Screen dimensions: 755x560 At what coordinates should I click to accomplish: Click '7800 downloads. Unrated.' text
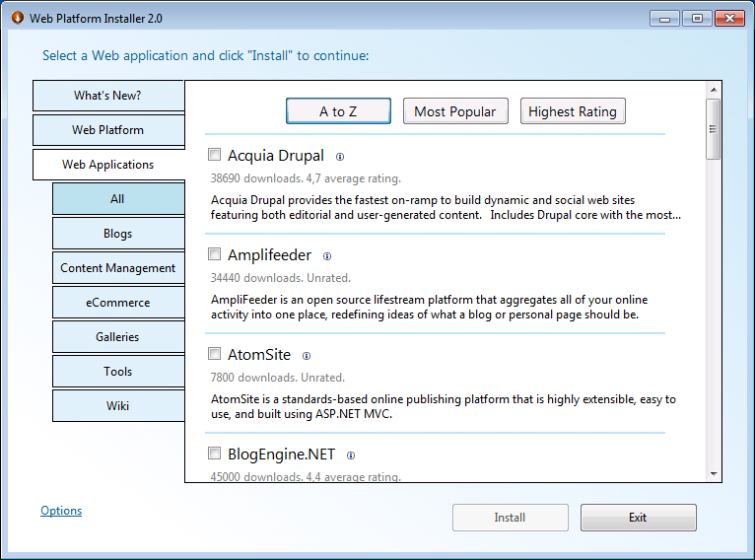278,378
